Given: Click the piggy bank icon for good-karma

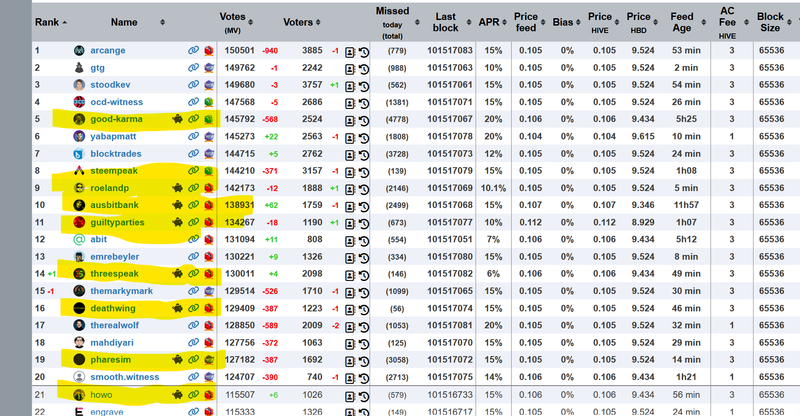Looking at the screenshot, I should click(x=176, y=119).
